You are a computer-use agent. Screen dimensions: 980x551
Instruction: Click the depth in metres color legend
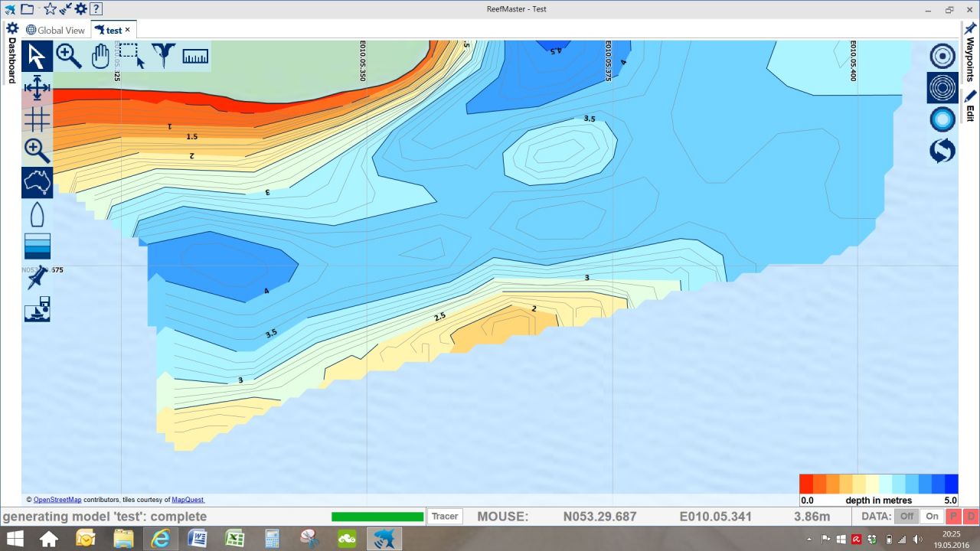878,489
